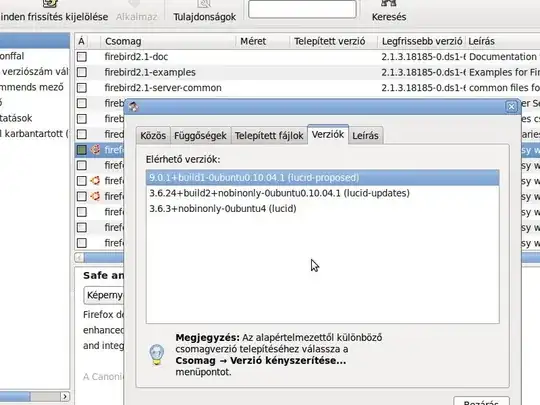Open the Telepített fájlok tab
This screenshot has width=540, height=405.
pyautogui.click(x=269, y=136)
